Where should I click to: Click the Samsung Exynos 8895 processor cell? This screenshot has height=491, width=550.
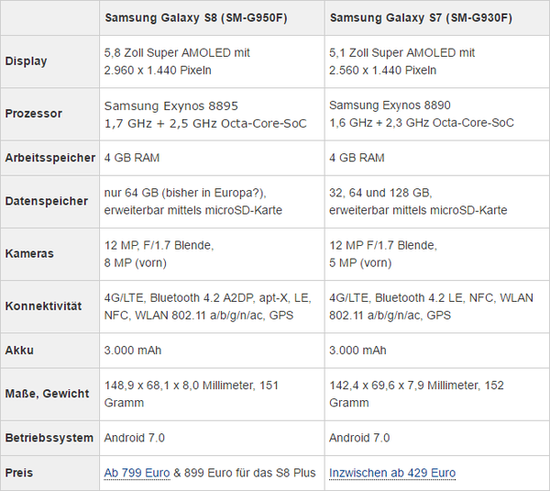pyautogui.click(x=212, y=114)
